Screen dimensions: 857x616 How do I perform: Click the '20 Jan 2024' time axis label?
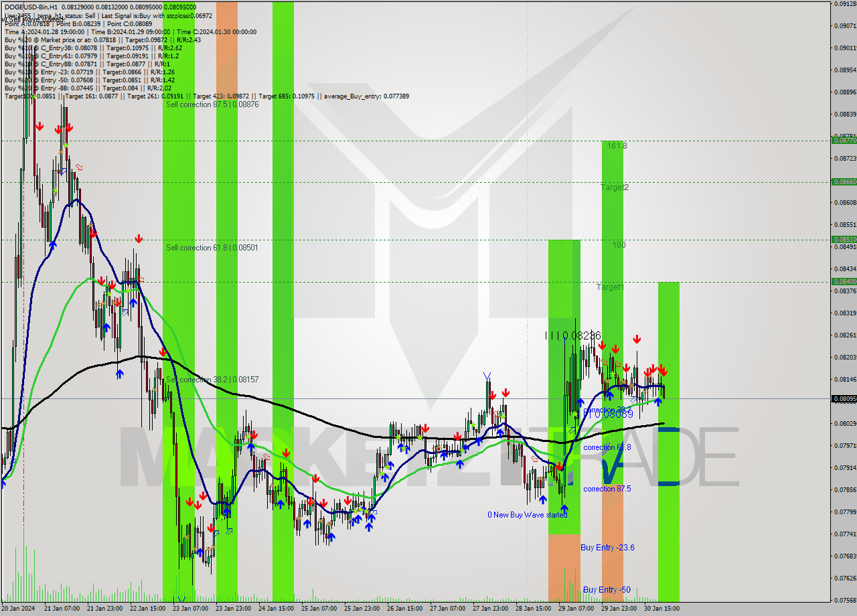pos(18,609)
